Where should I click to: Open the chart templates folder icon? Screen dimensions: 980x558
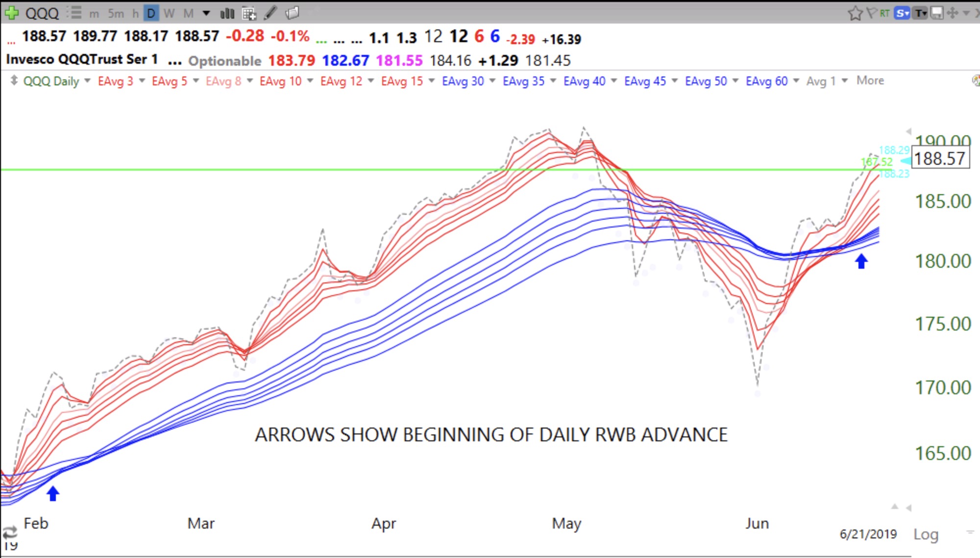click(x=292, y=13)
